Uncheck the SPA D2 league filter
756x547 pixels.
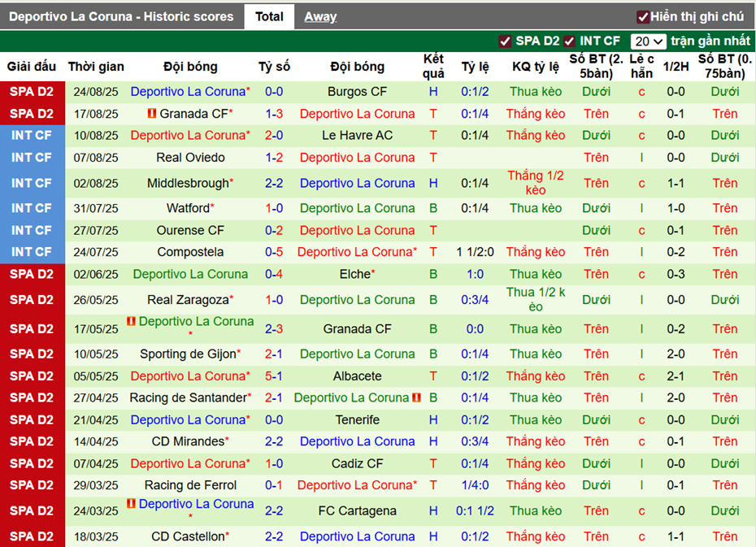click(505, 41)
